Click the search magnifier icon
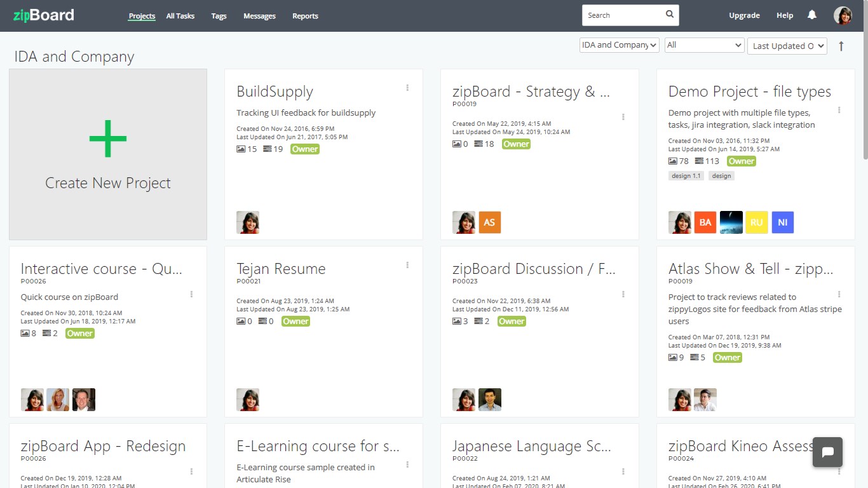868x488 pixels. tap(670, 15)
